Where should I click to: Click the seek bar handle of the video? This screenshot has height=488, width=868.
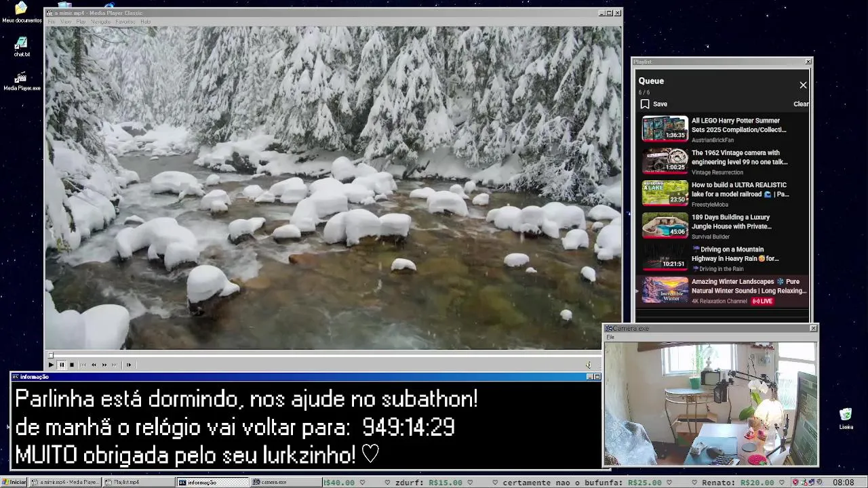(50, 355)
